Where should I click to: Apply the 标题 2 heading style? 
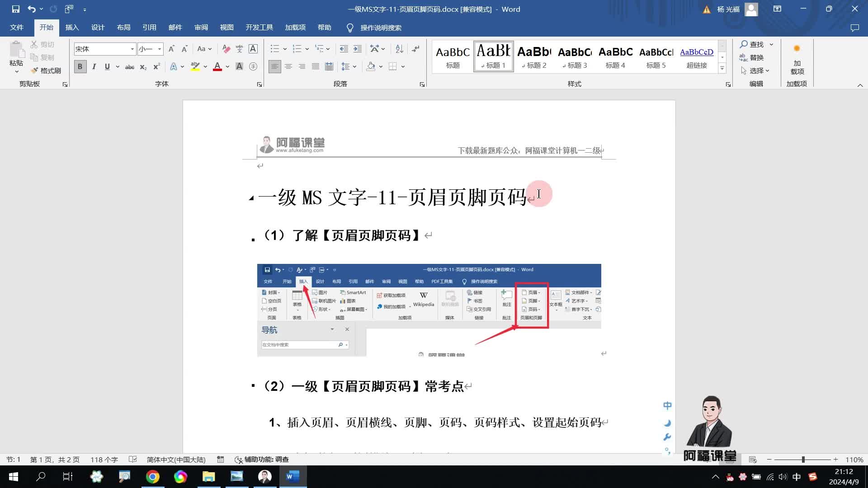(534, 56)
